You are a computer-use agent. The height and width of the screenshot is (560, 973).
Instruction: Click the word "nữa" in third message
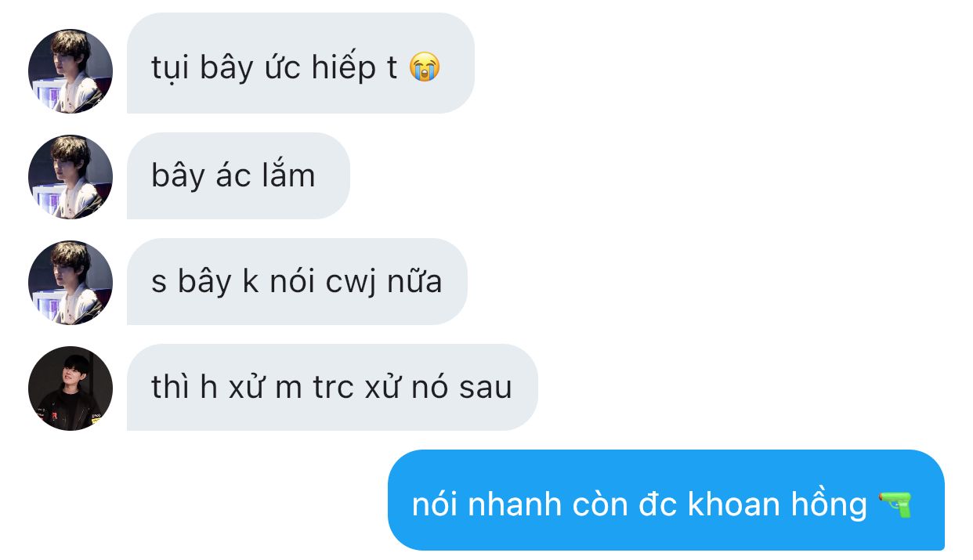[x=415, y=280]
